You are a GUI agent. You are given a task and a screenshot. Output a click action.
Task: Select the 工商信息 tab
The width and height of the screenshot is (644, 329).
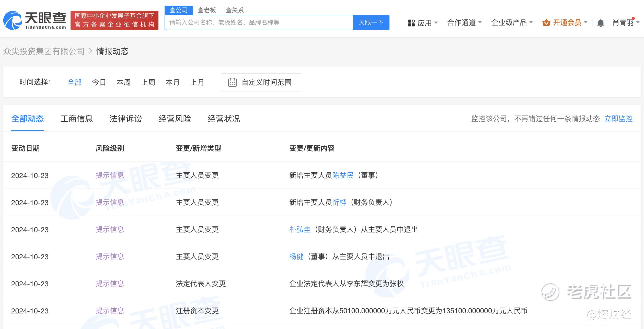pos(77,119)
